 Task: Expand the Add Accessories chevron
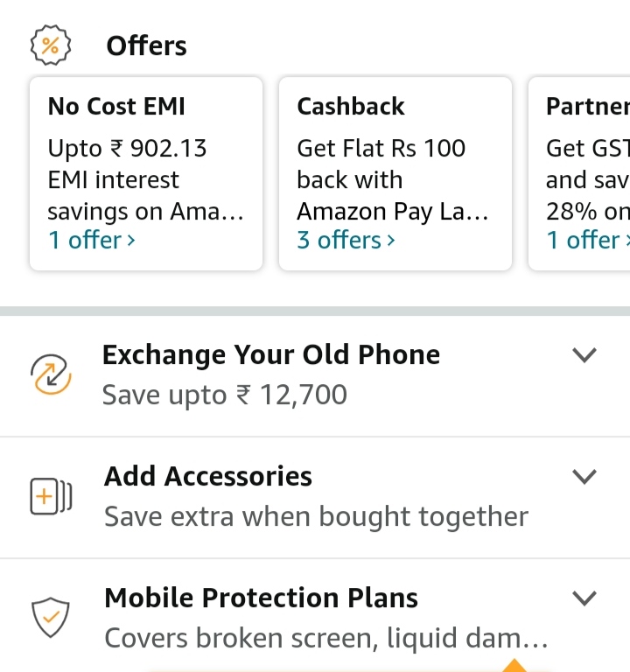(584, 476)
